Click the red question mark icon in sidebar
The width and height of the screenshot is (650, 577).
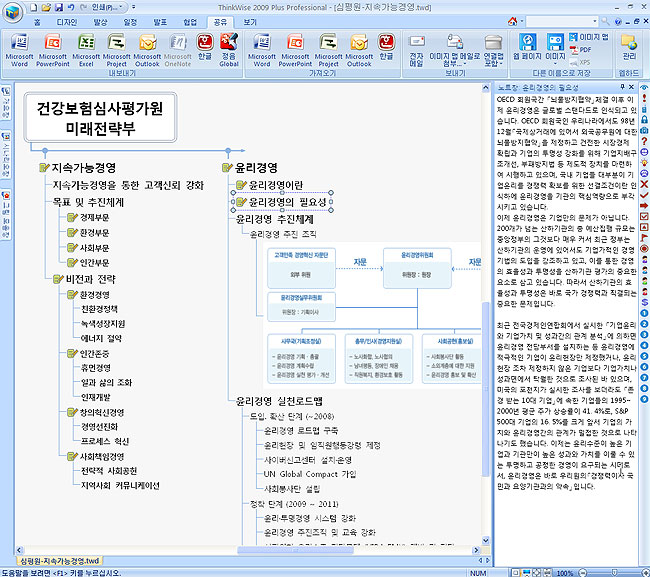[x=644, y=141]
